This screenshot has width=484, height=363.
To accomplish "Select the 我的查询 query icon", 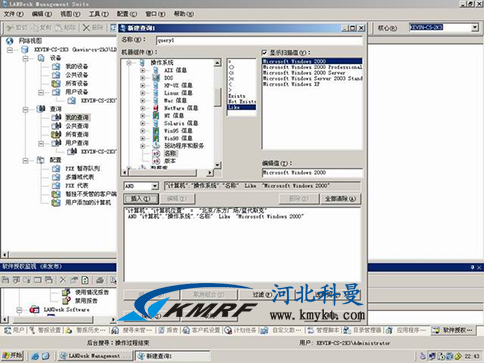I will tap(56, 117).
